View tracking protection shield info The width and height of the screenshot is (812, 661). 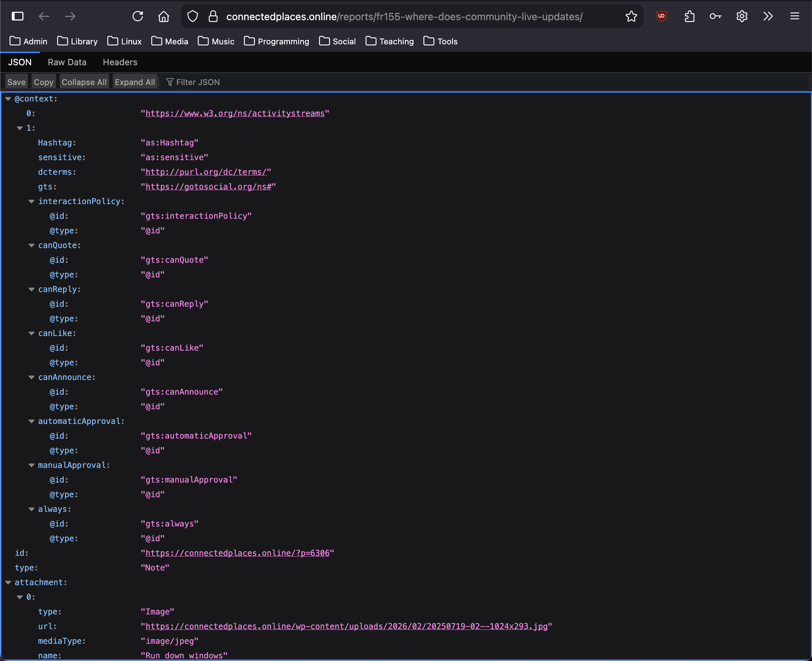(193, 16)
